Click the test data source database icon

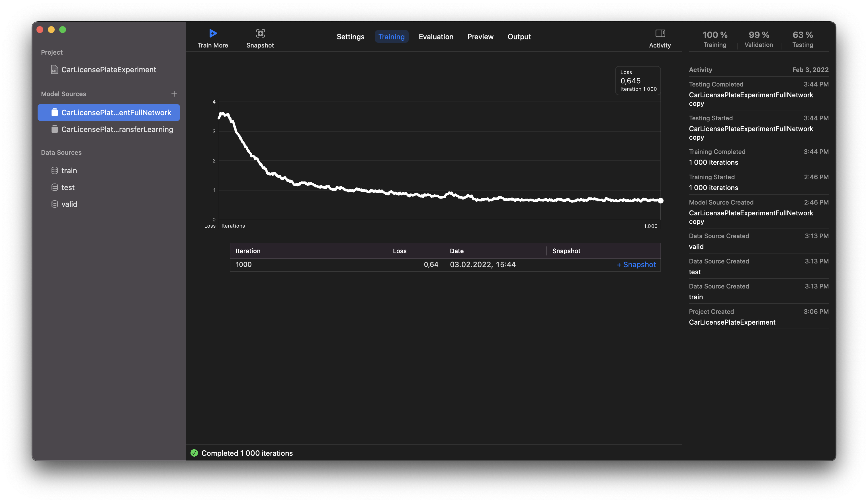[54, 187]
